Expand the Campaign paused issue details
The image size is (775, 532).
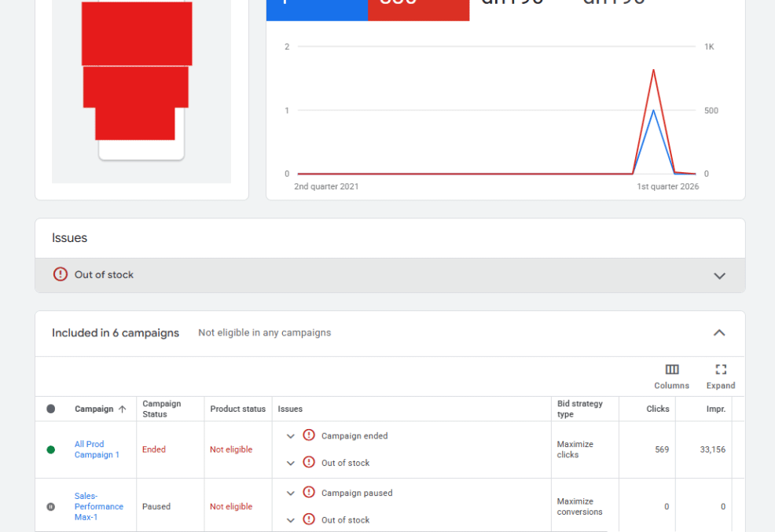291,493
